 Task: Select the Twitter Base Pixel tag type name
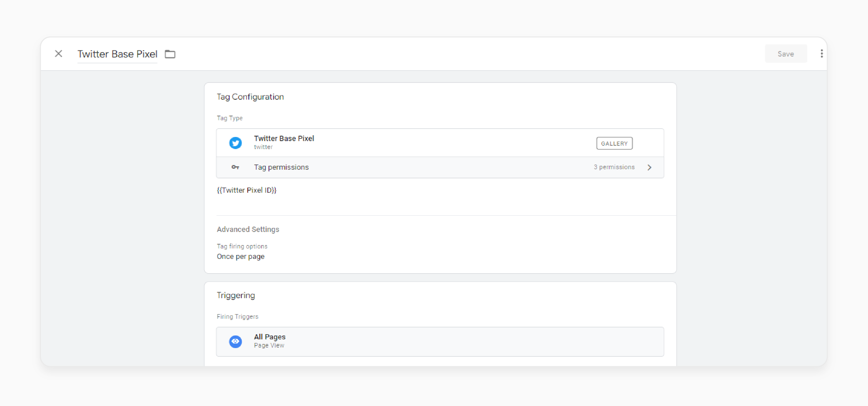tap(284, 138)
